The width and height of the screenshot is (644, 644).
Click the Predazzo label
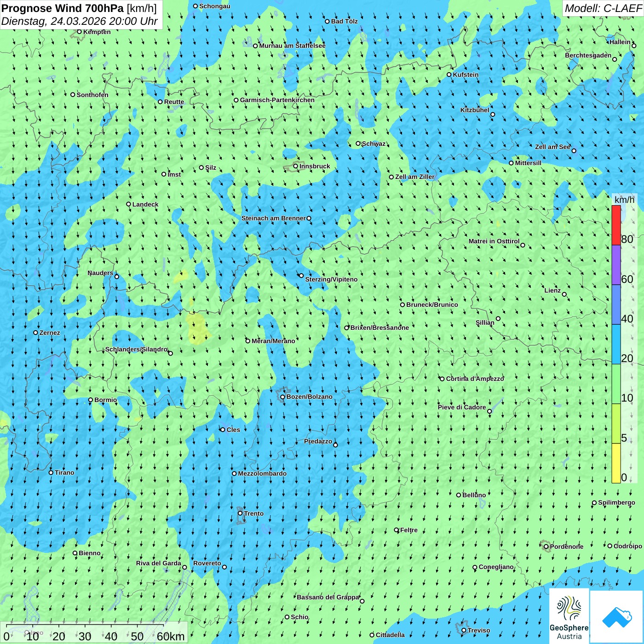pyautogui.click(x=318, y=441)
